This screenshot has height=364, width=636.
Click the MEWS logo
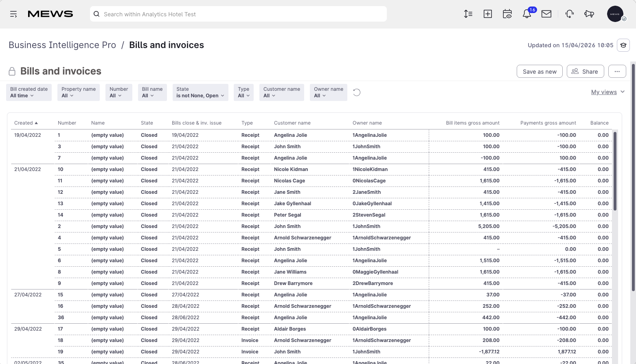pos(50,14)
